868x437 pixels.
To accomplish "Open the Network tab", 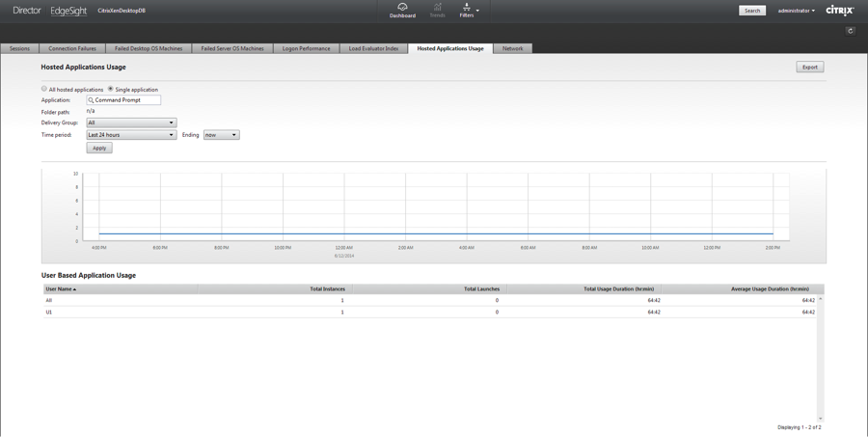I will [512, 48].
